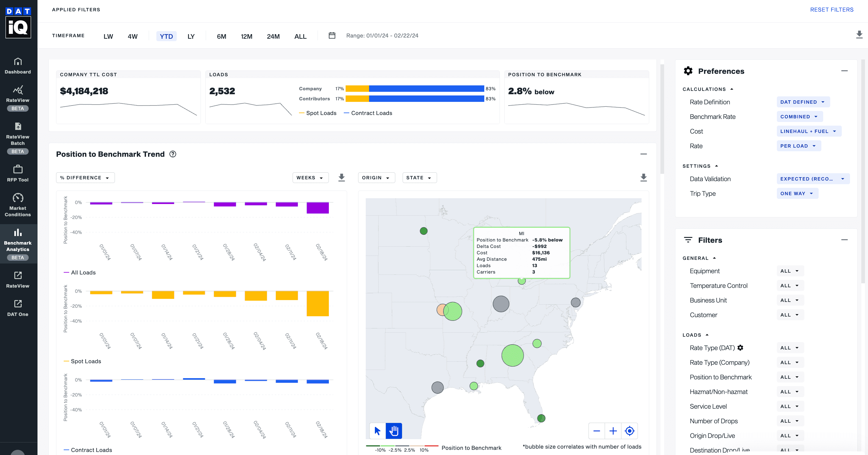
Task: Click the large green bubble over Georgia
Action: (x=512, y=355)
